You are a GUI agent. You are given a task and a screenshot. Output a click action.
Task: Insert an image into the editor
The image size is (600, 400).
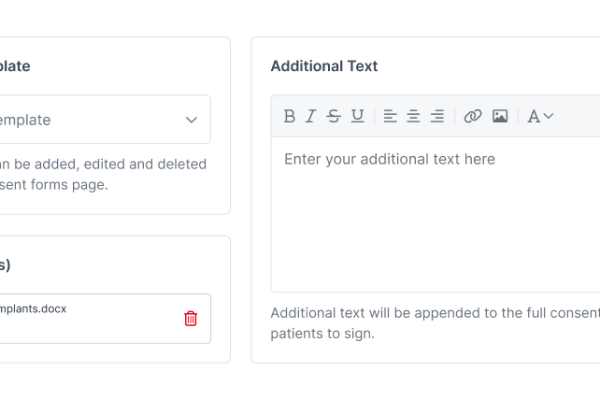tap(500, 116)
